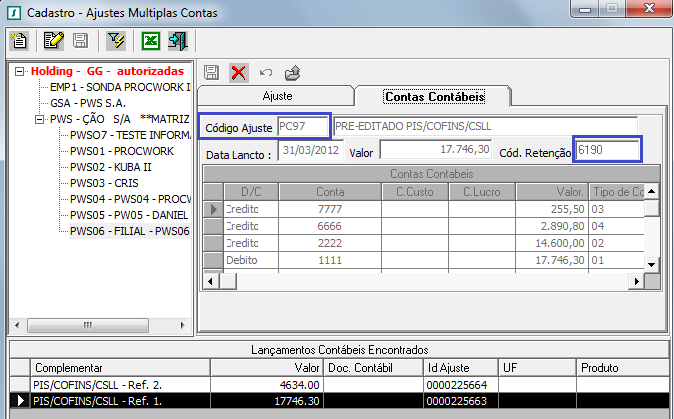This screenshot has height=419, width=674.
Task: Click the New record icon in toolbar
Action: 19,41
